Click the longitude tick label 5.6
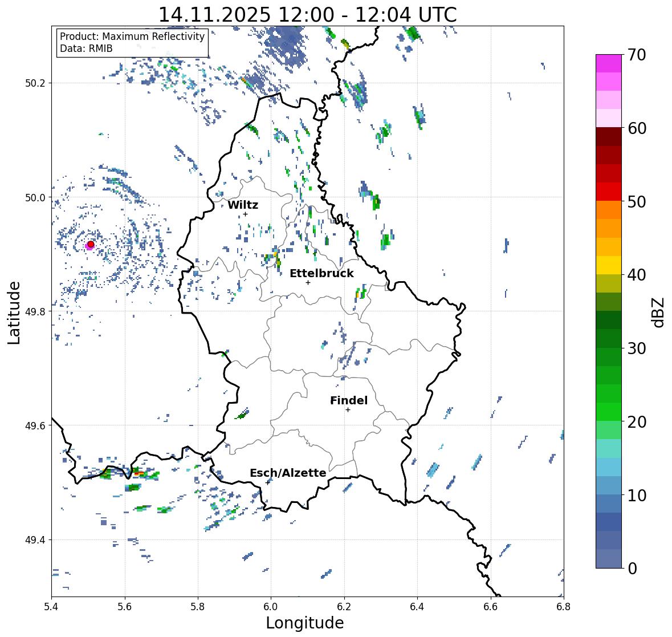The height and width of the screenshot is (637, 672). [x=125, y=606]
